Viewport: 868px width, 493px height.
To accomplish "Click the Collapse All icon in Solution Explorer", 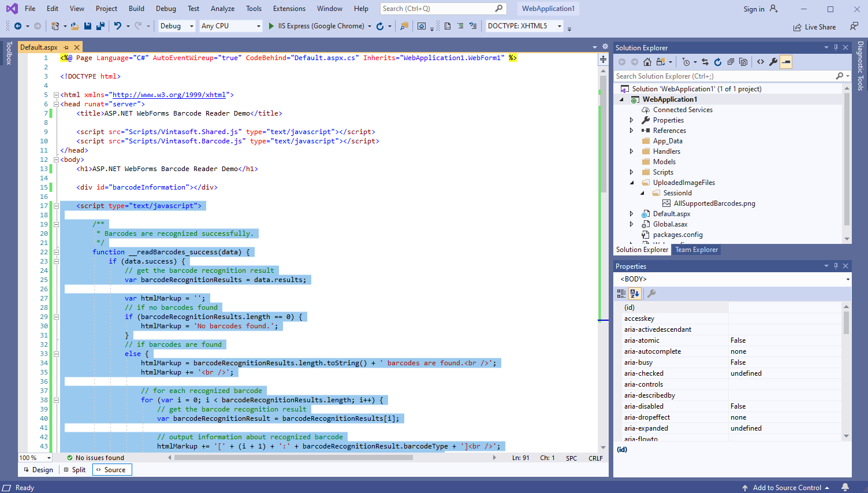I will pos(731,62).
